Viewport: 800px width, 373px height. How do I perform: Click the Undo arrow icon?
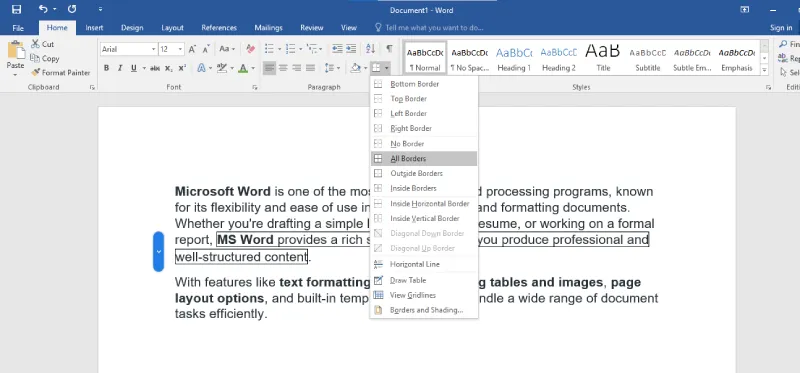point(43,9)
